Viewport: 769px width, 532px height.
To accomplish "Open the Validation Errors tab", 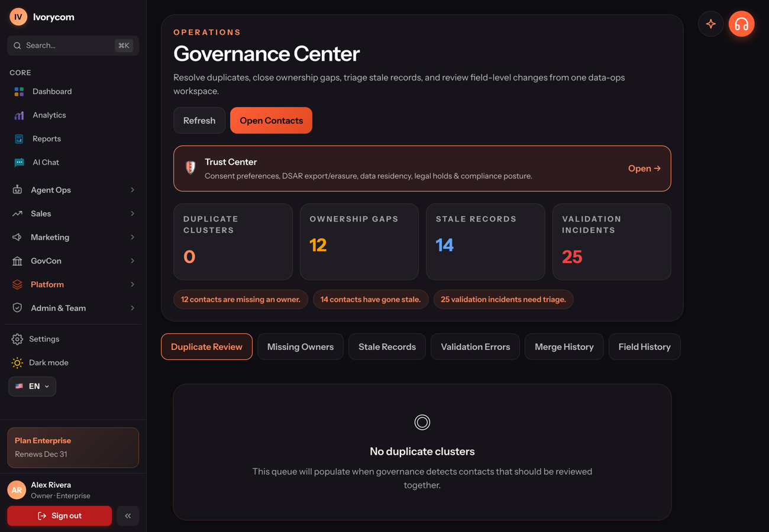I will (x=476, y=347).
